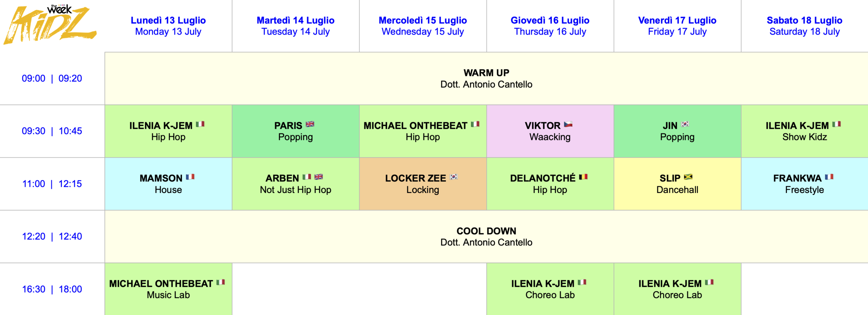Click the Week Kidz logo

[x=50, y=24]
